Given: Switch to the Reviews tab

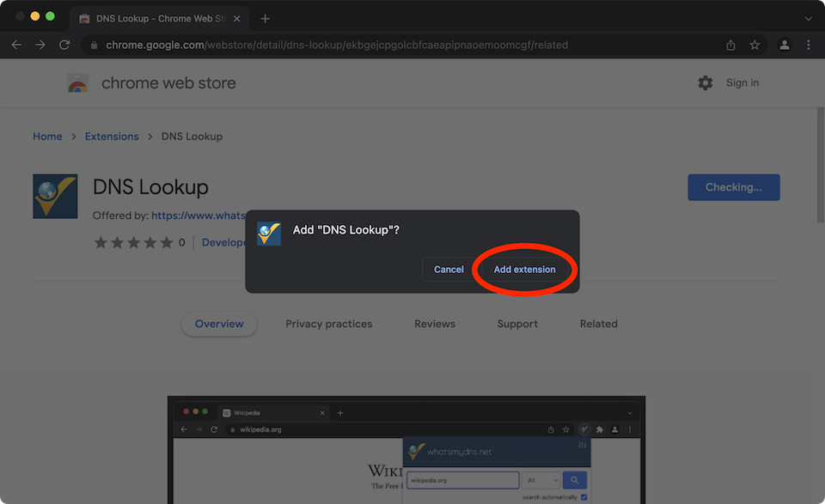Looking at the screenshot, I should [x=435, y=324].
